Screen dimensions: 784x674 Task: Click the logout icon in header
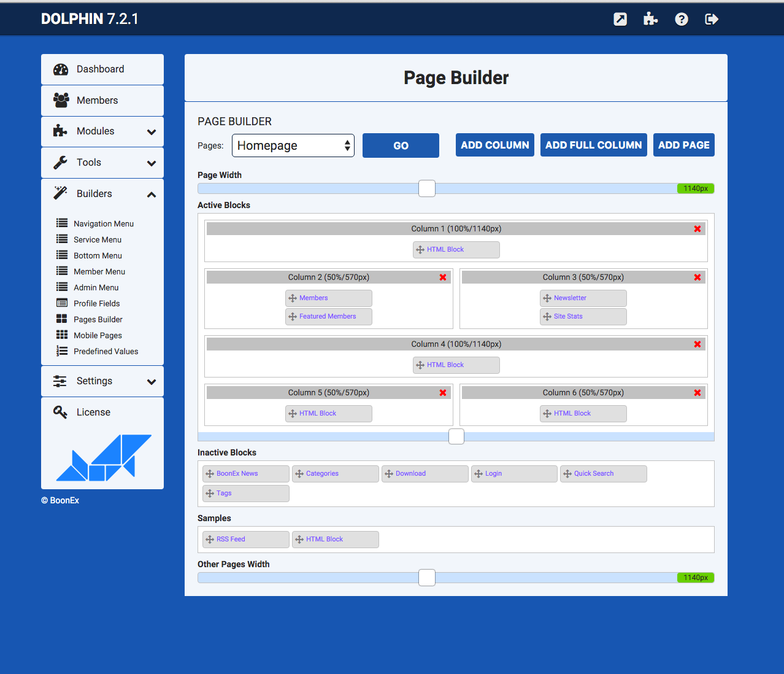tap(712, 19)
